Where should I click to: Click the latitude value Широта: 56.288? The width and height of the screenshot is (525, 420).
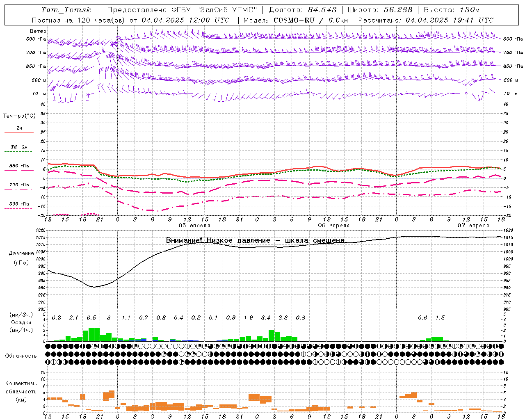pyautogui.click(x=380, y=10)
